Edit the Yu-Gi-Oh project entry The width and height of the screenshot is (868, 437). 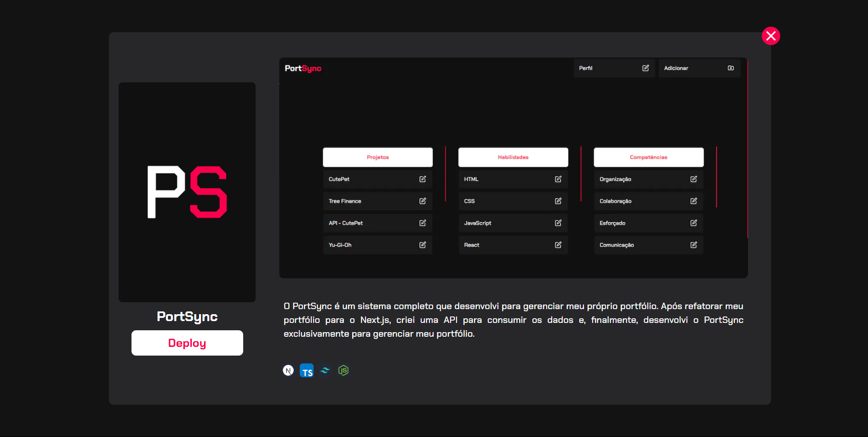click(x=423, y=245)
